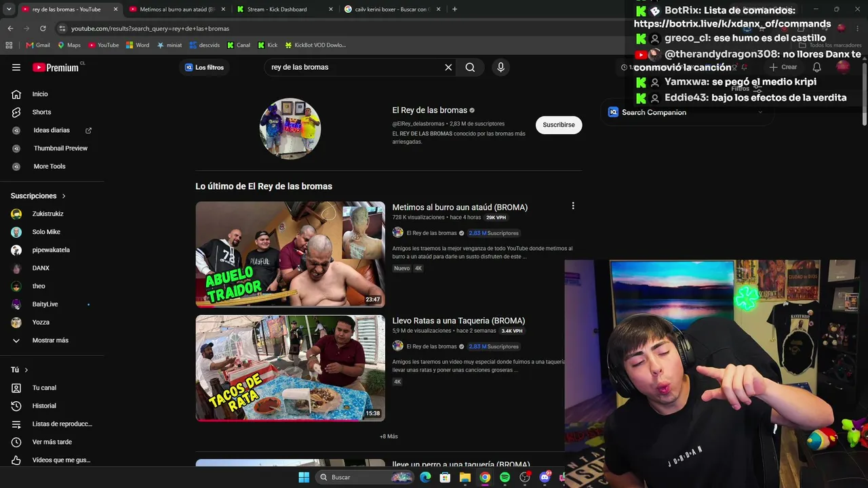The image size is (868, 488).
Task: Open the YouTube hamburger guide menu
Action: click(x=16, y=67)
